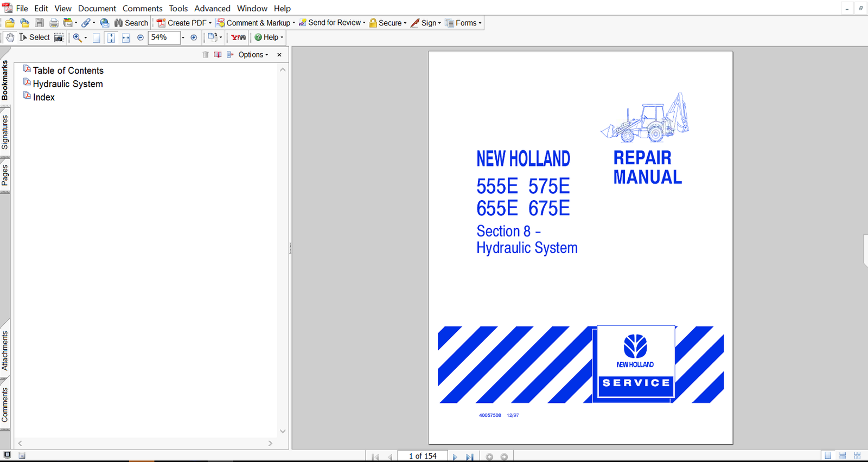Delete bookmark using trash icon
This screenshot has width=868, height=462.
coord(206,55)
